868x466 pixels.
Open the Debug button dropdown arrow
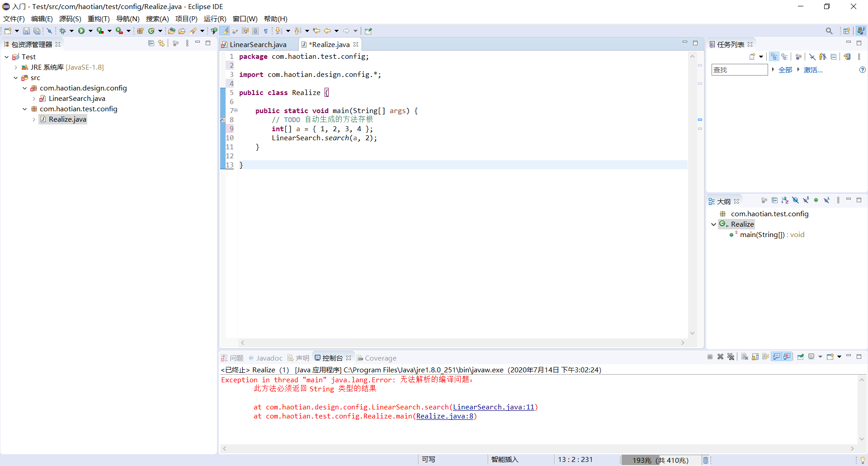[71, 31]
